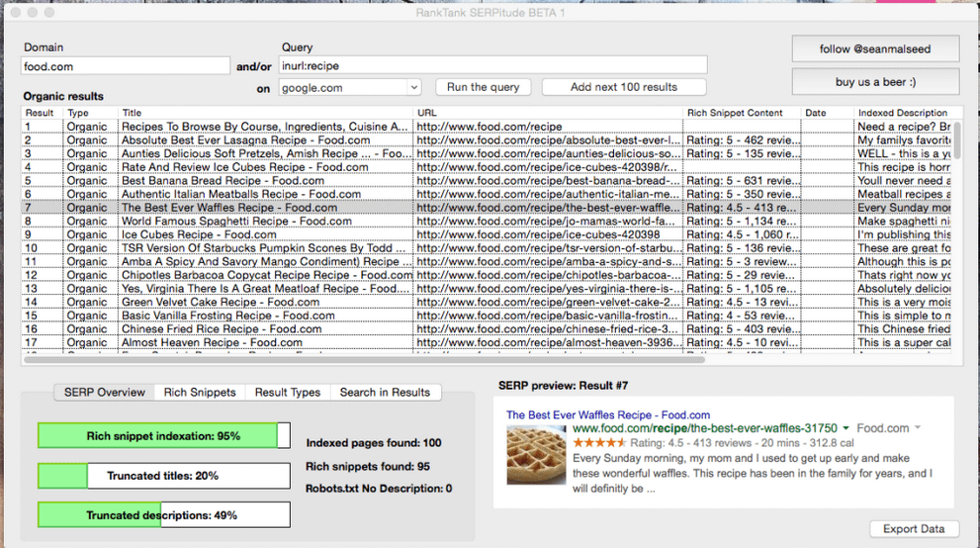Expand the Food.com dropdown arrow in preview
This screenshot has width=980, height=548.
[x=917, y=428]
